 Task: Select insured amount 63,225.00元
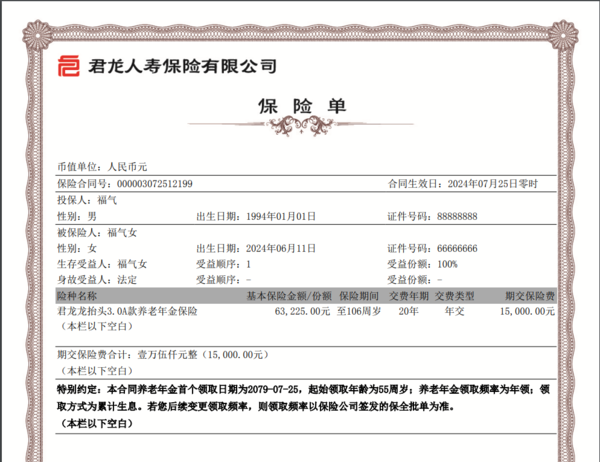[302, 312]
